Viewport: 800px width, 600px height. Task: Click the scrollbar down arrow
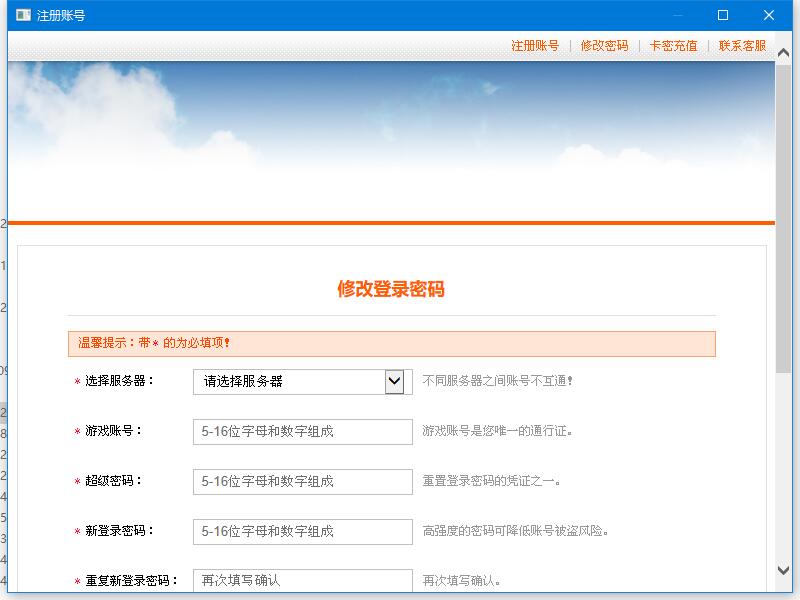click(x=784, y=570)
